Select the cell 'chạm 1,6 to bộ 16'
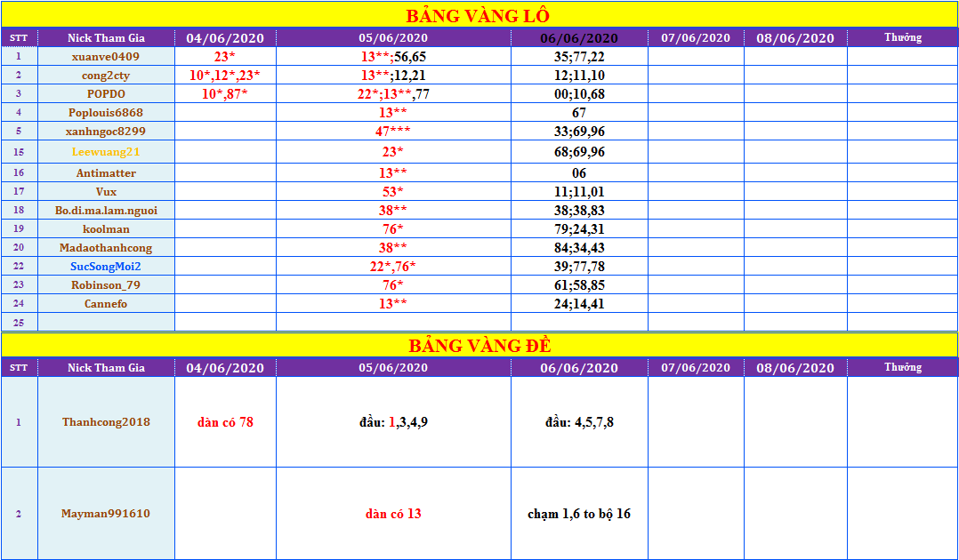This screenshot has height=560, width=959. [x=579, y=514]
